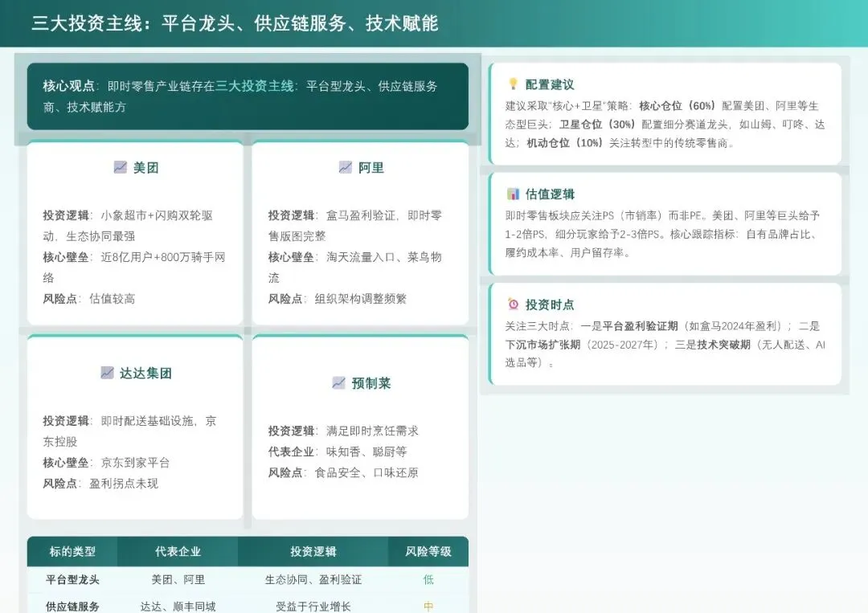Click the 达达集团 card heading
This screenshot has width=868, height=613.
coord(146,374)
